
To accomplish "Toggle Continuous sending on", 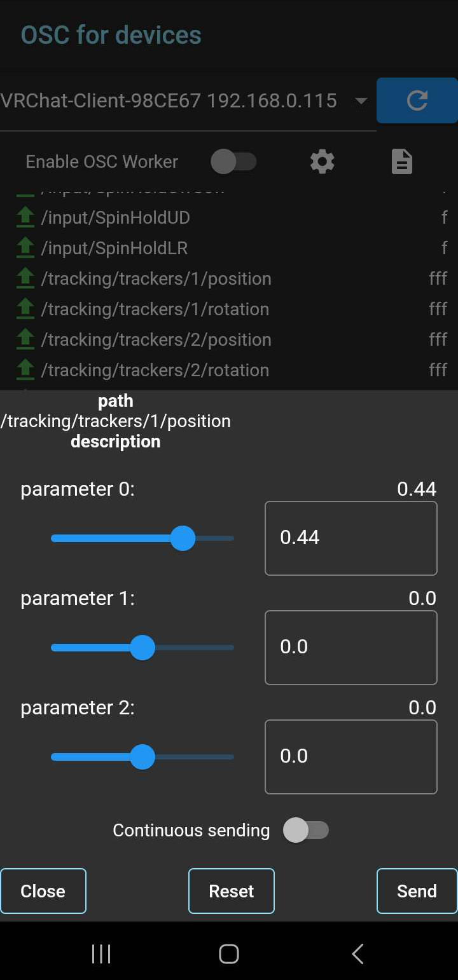I will click(306, 830).
